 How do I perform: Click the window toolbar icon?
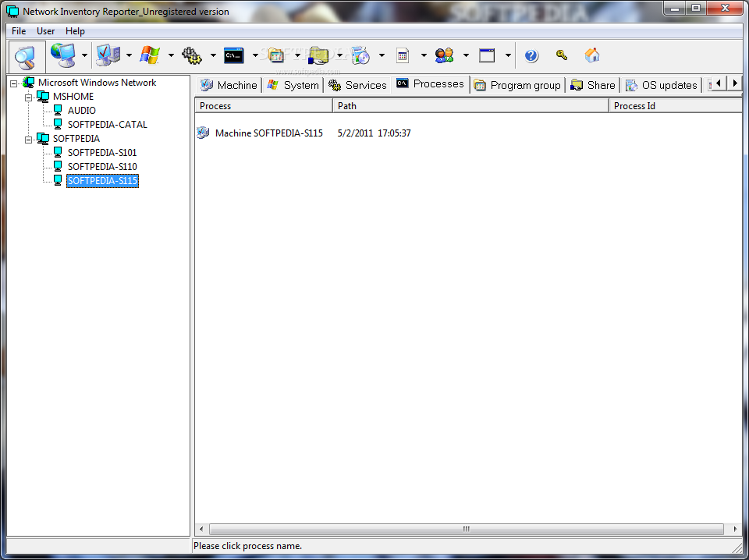[x=487, y=55]
